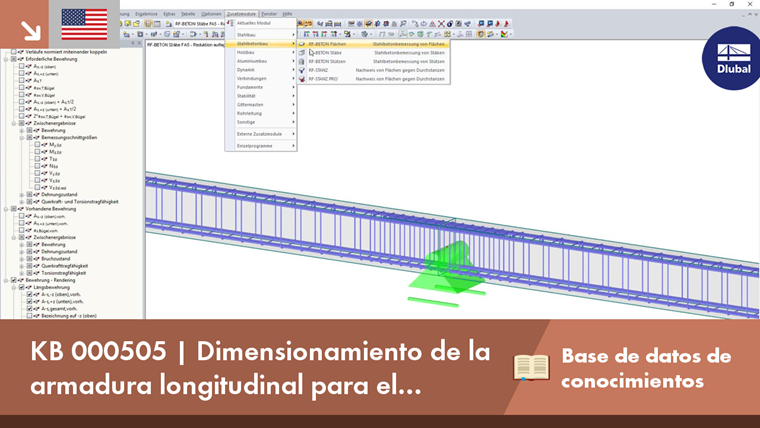Click the RF-STANZ PRO funnel icon

pyautogui.click(x=302, y=79)
